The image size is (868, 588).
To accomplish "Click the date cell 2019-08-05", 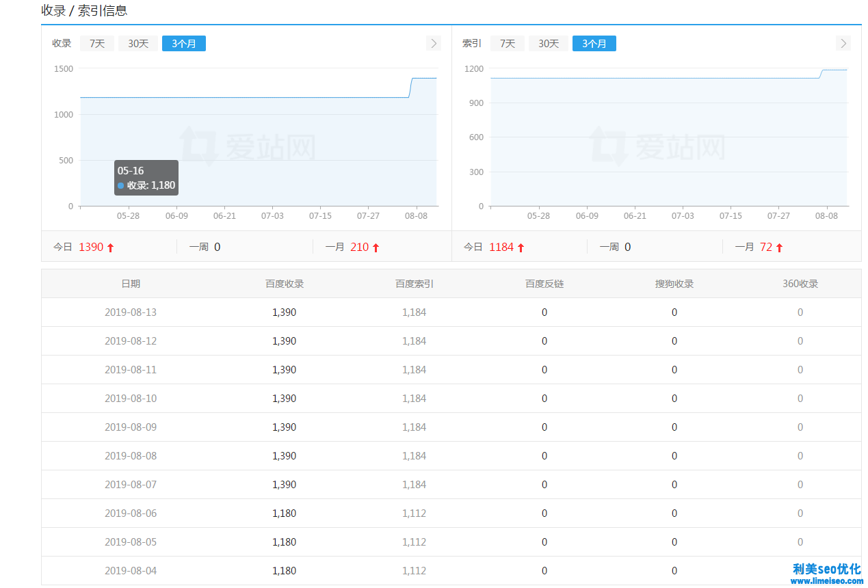I will click(x=131, y=542).
